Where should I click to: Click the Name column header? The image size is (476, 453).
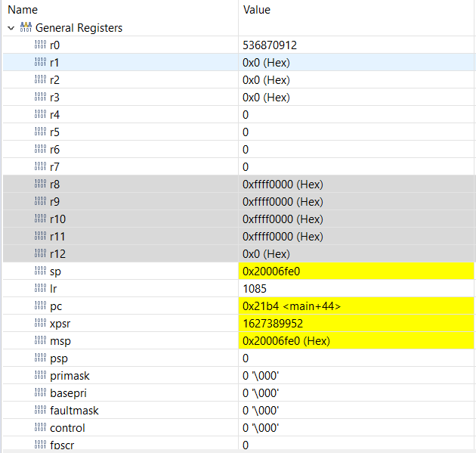click(23, 10)
